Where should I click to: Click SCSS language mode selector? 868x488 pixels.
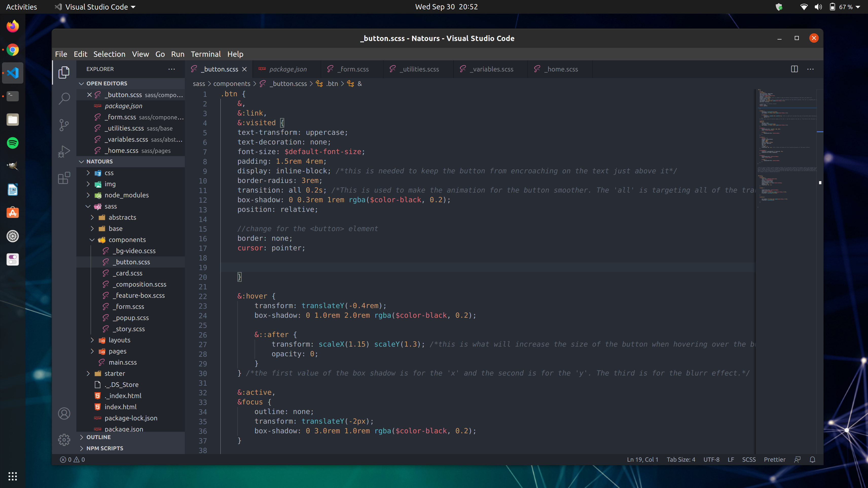(x=749, y=459)
